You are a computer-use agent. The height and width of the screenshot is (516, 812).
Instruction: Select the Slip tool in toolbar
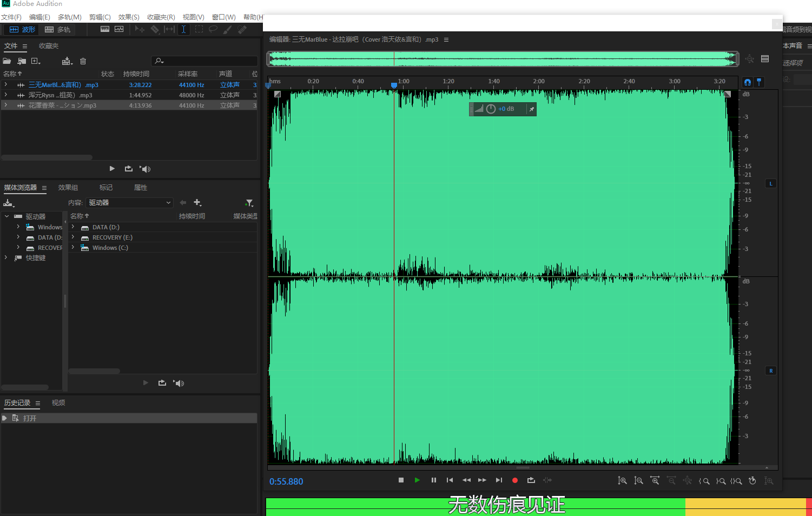pos(169,29)
